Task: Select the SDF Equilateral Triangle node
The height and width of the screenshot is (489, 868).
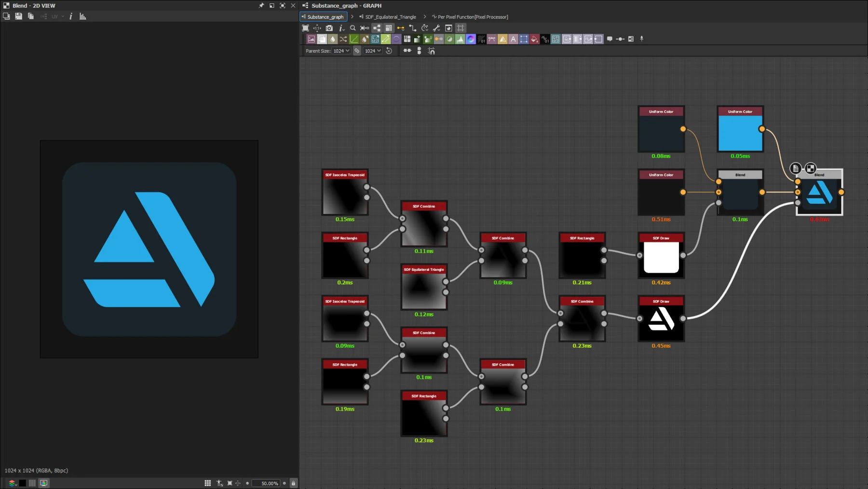Action: point(424,287)
